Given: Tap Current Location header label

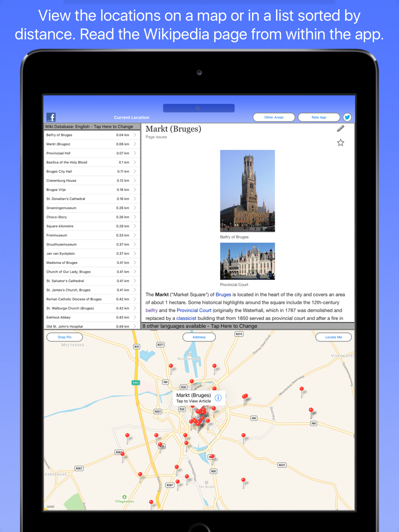Looking at the screenshot, I should pos(132,117).
